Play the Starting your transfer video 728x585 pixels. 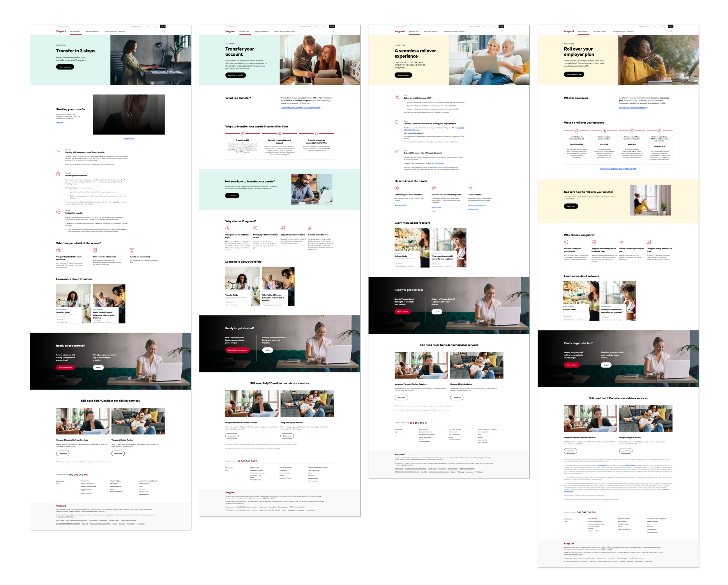click(129, 114)
